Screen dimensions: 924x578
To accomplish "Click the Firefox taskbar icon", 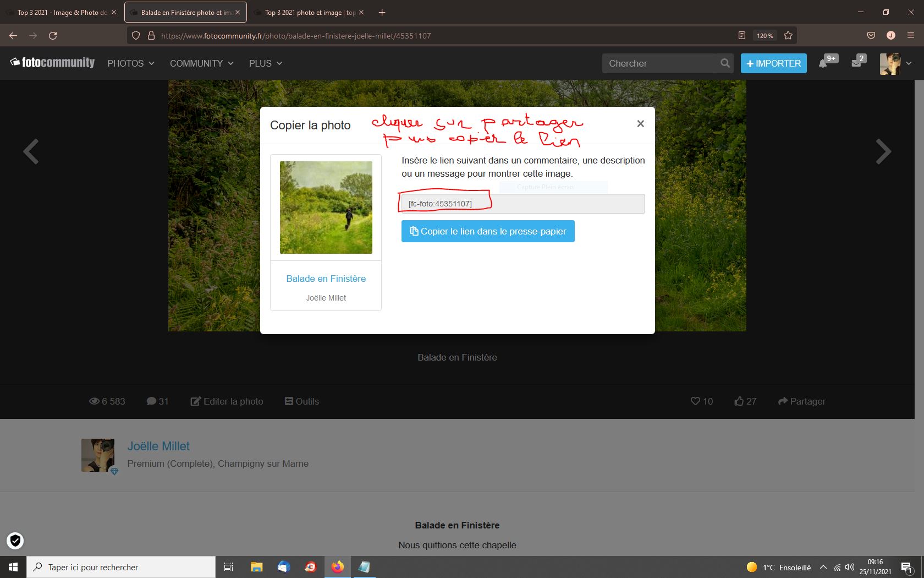I will (337, 567).
